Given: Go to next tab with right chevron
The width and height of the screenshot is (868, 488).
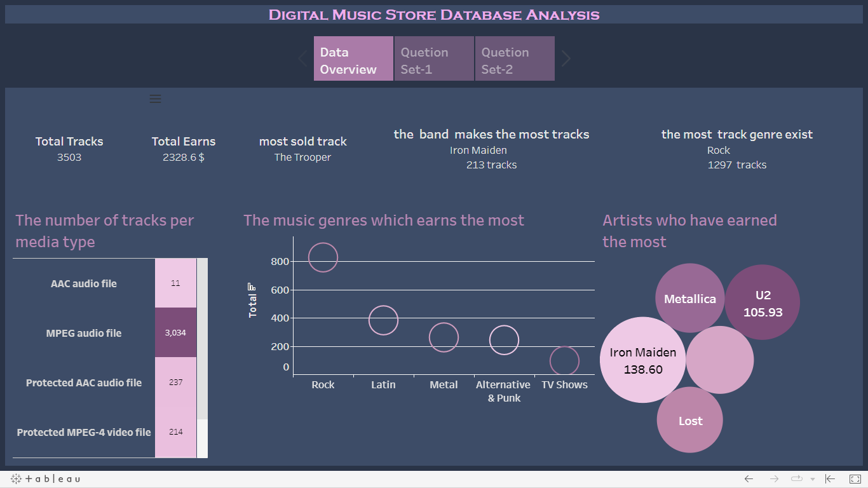Looking at the screenshot, I should (x=566, y=59).
